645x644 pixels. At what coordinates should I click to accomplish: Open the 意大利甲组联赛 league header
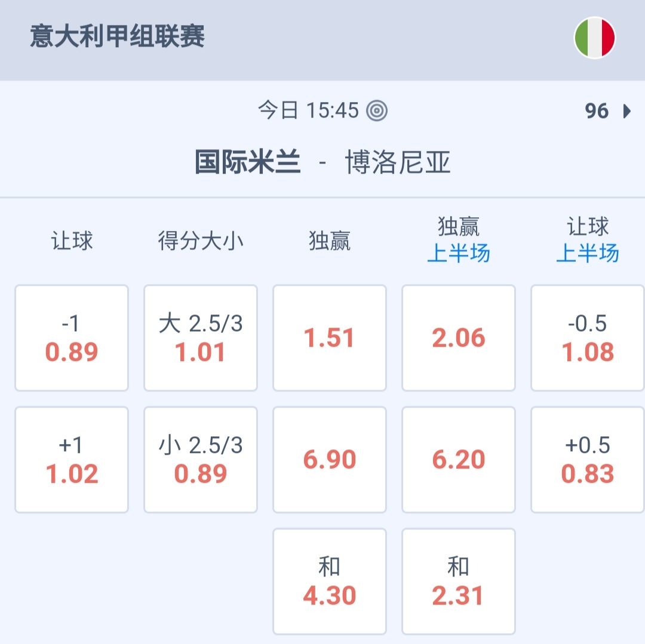tap(118, 37)
